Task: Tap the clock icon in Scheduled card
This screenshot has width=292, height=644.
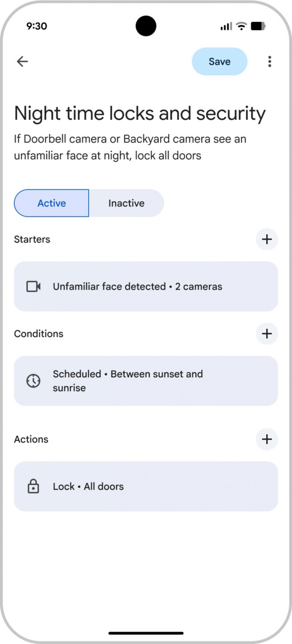Action: 33,381
